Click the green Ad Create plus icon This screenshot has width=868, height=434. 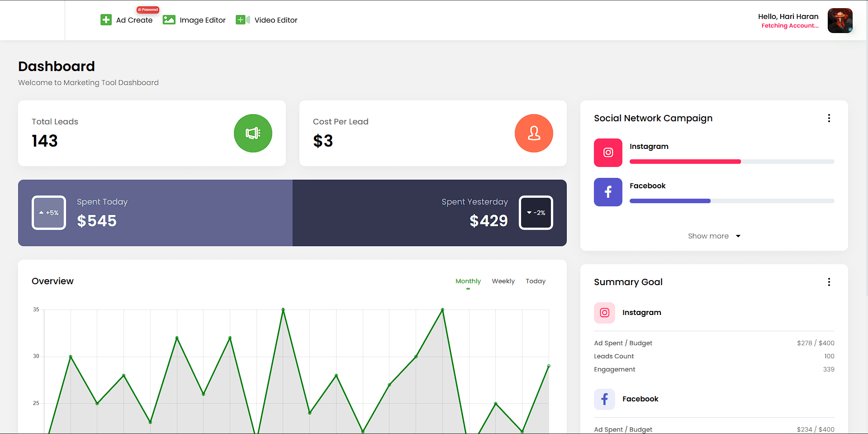click(x=106, y=20)
